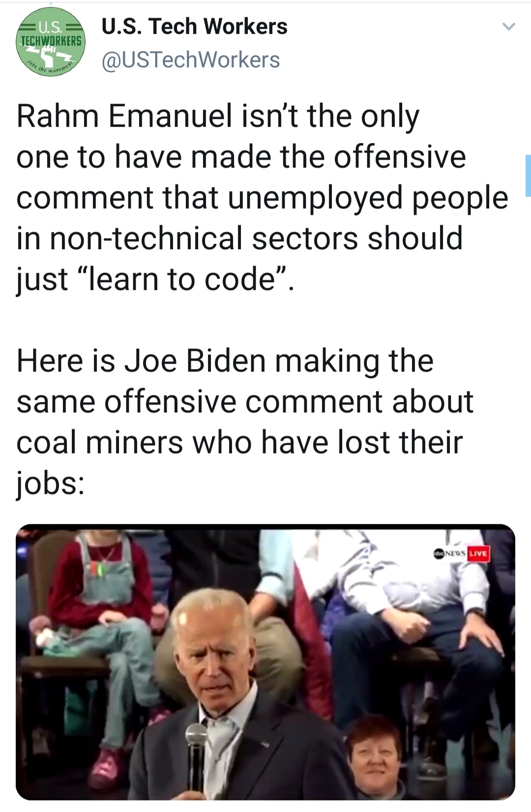Visit the @USTechWorkers handle
Viewport: 531px width, 812px height.
pyautogui.click(x=191, y=60)
